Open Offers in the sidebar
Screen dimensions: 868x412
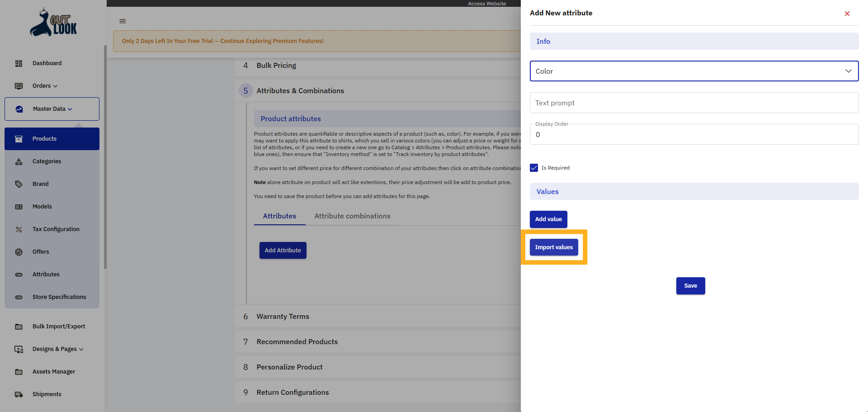coord(52,252)
